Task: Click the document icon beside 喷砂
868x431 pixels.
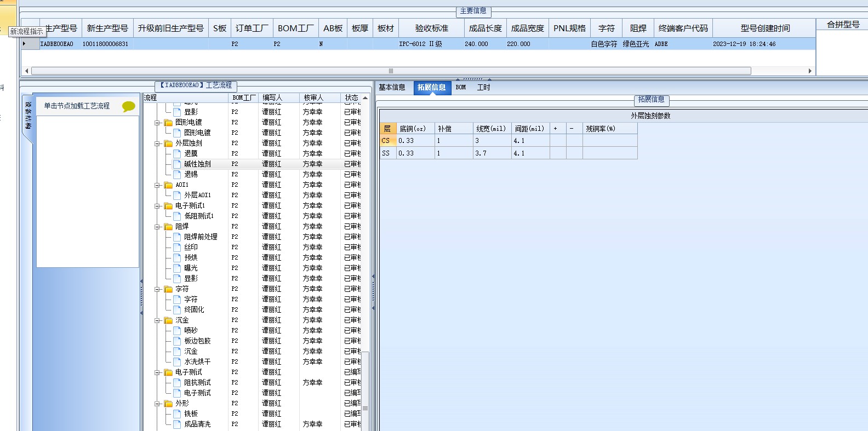Action: pos(177,330)
